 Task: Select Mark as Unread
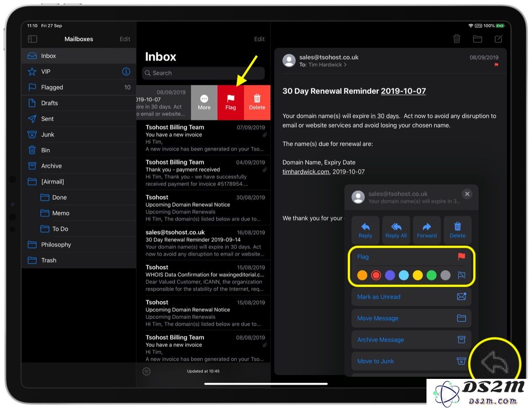(411, 297)
